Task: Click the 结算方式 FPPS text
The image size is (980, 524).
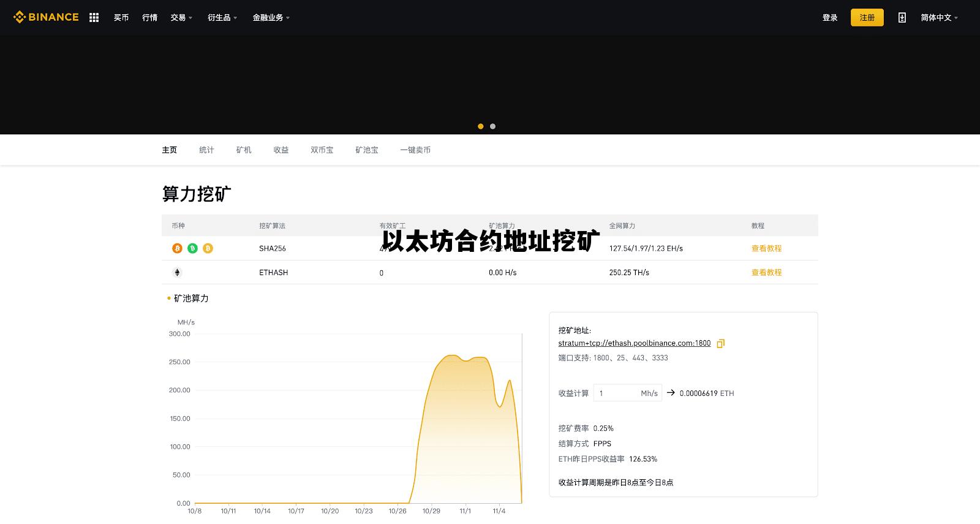Action: pos(585,444)
